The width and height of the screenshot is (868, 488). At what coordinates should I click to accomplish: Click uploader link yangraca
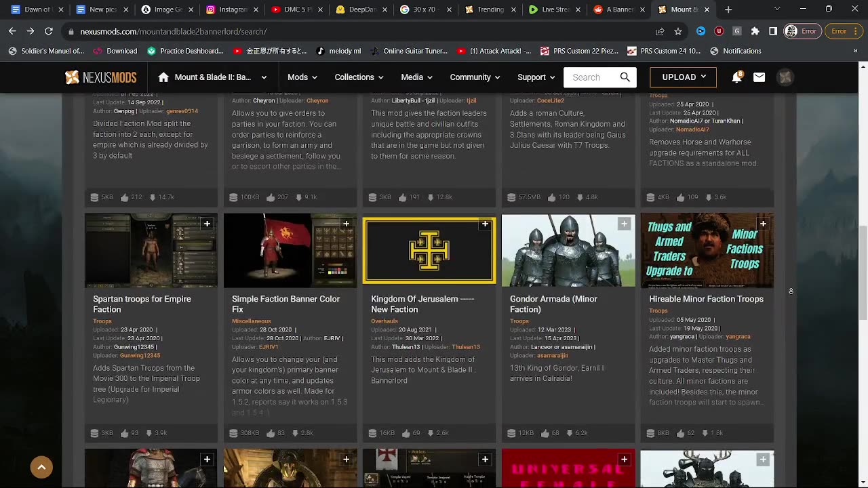point(738,337)
